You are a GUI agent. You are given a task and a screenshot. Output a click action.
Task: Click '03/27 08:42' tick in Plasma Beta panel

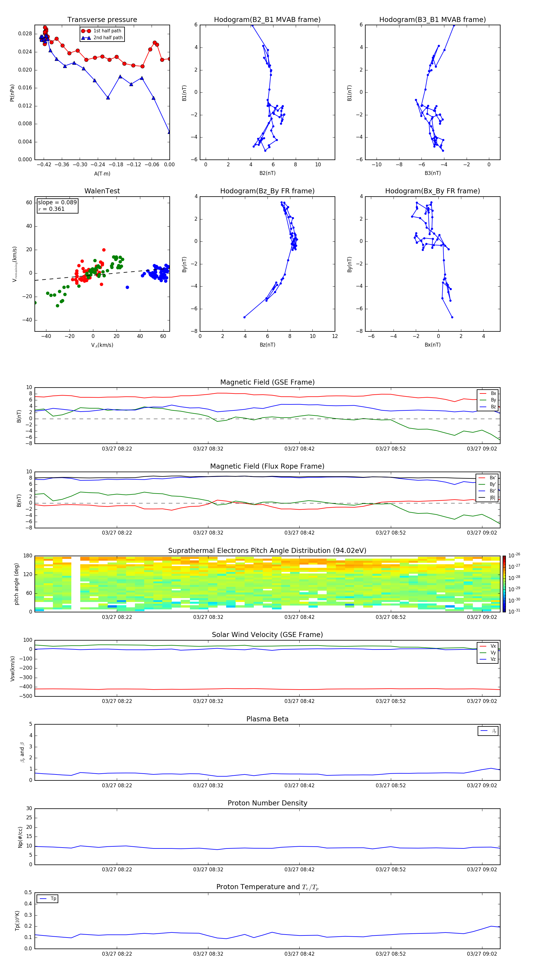[x=299, y=785]
